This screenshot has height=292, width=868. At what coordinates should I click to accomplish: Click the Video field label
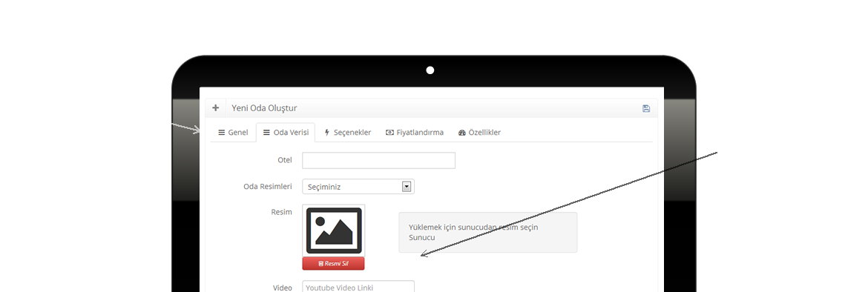[x=283, y=288]
